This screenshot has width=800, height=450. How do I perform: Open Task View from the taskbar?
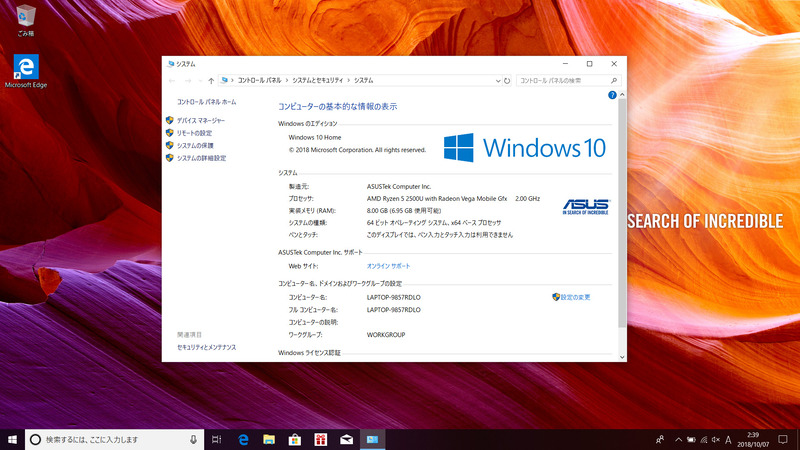[216, 439]
